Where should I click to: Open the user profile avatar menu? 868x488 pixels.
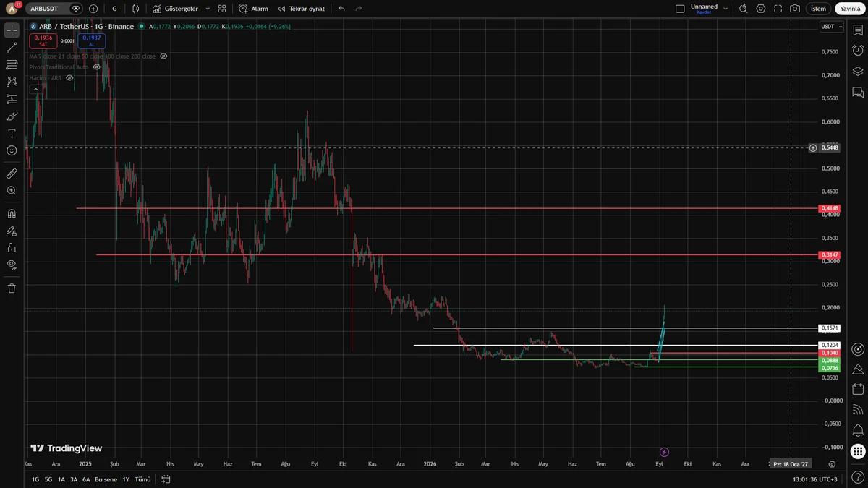tap(12, 9)
